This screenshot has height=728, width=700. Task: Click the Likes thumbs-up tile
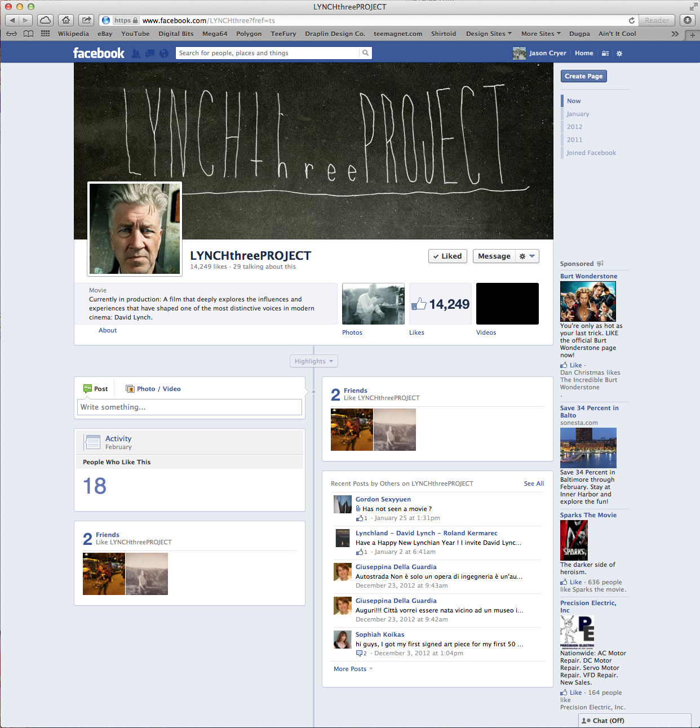click(440, 304)
